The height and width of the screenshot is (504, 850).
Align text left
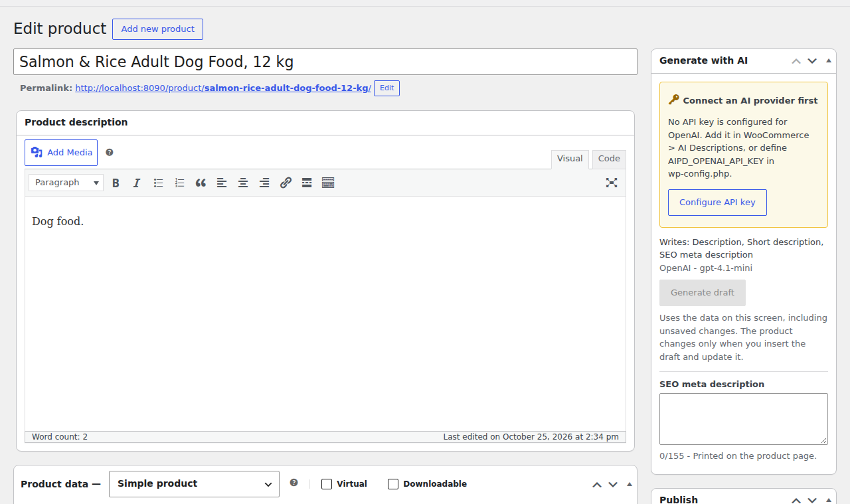click(222, 183)
